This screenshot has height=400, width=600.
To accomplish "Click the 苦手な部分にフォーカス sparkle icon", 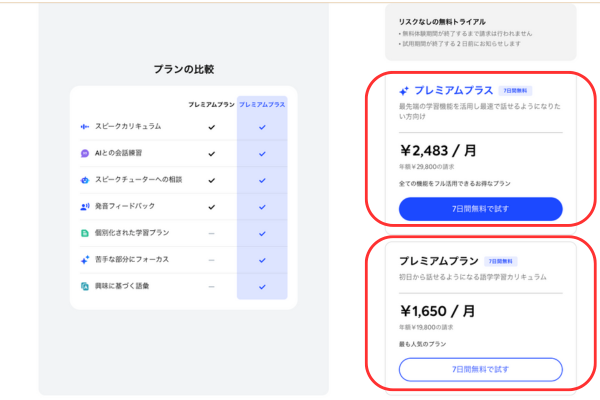I will (x=85, y=260).
